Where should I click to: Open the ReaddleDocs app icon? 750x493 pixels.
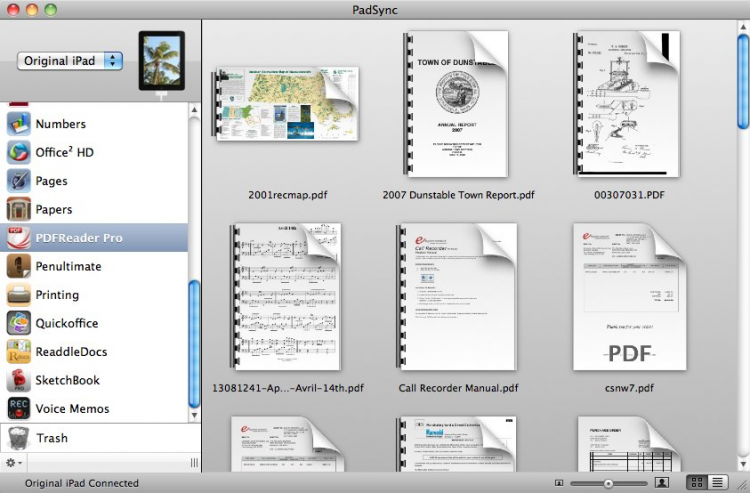tap(19, 351)
